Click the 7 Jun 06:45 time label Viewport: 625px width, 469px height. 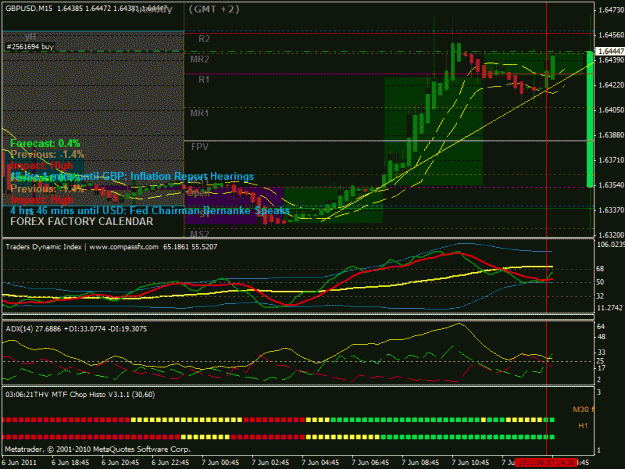[370, 463]
